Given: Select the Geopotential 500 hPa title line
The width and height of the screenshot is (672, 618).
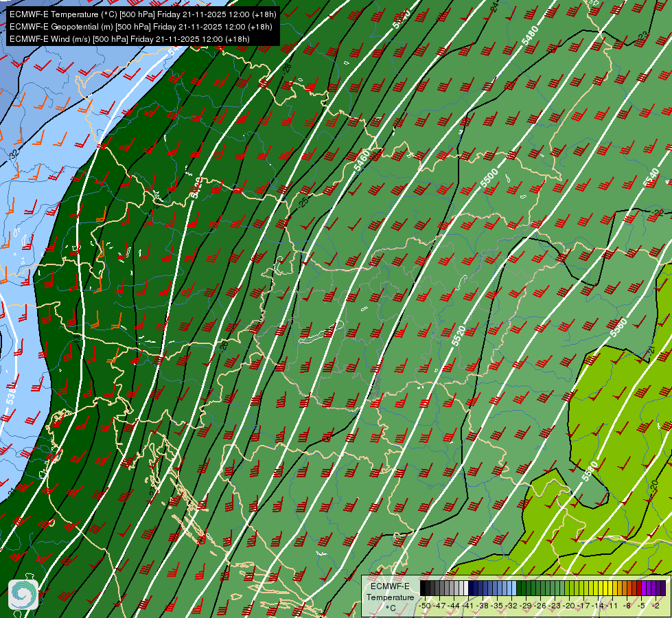Looking at the screenshot, I should [141, 27].
